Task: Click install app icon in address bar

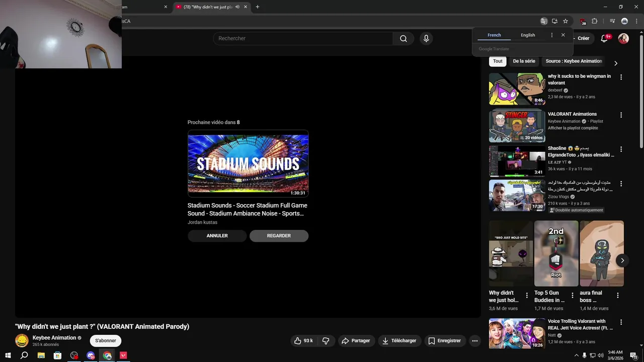Action: [554, 21]
